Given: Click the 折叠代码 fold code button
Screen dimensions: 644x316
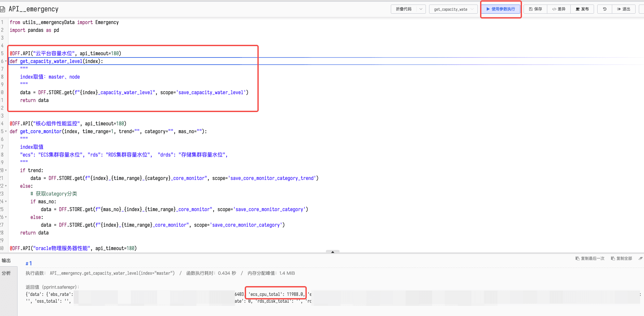Looking at the screenshot, I should pyautogui.click(x=403, y=9).
